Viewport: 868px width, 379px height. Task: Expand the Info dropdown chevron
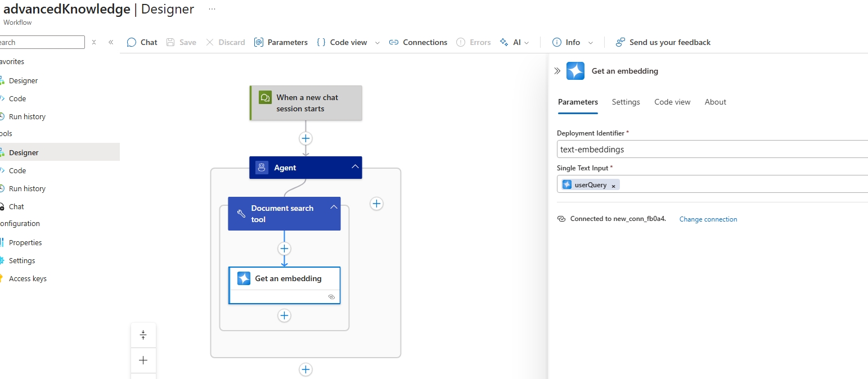(590, 43)
